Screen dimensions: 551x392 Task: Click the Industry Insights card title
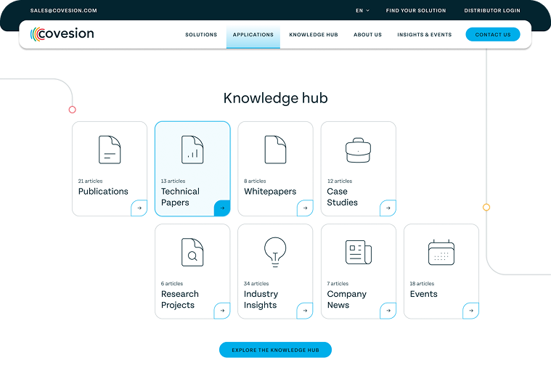tap(261, 299)
